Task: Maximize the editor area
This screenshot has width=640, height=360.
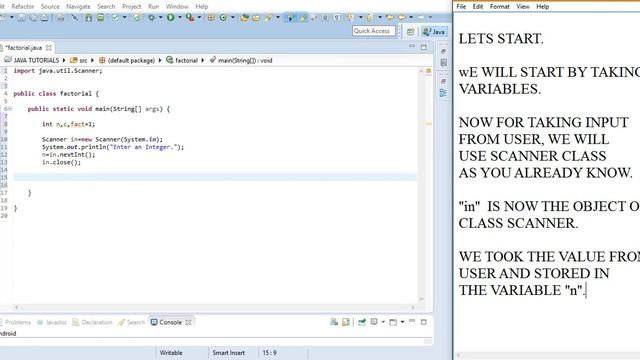Action: 424,47
